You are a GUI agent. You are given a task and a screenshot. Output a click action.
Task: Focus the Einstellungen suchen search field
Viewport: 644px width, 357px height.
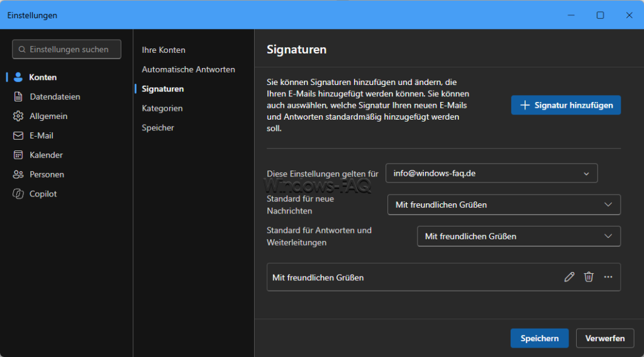67,49
